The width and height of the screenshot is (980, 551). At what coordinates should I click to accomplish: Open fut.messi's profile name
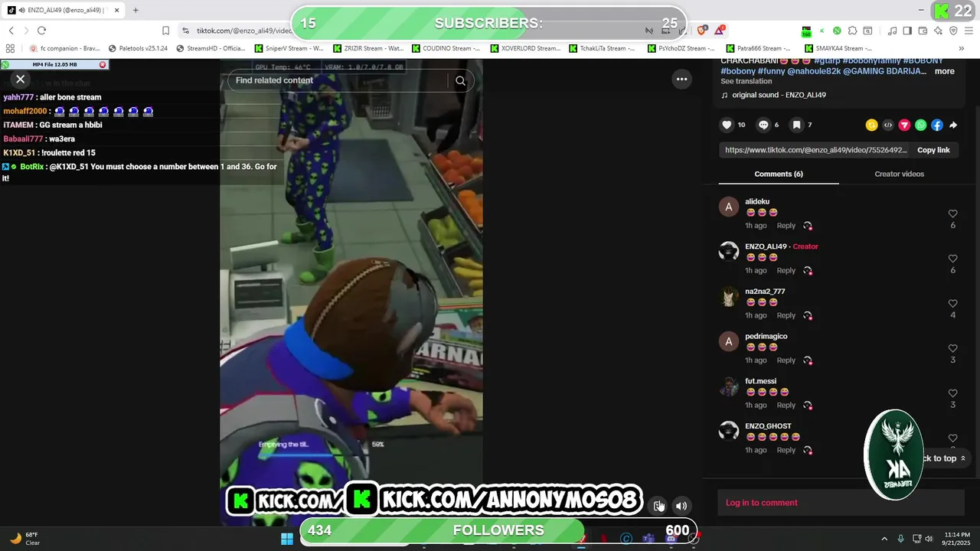(760, 381)
